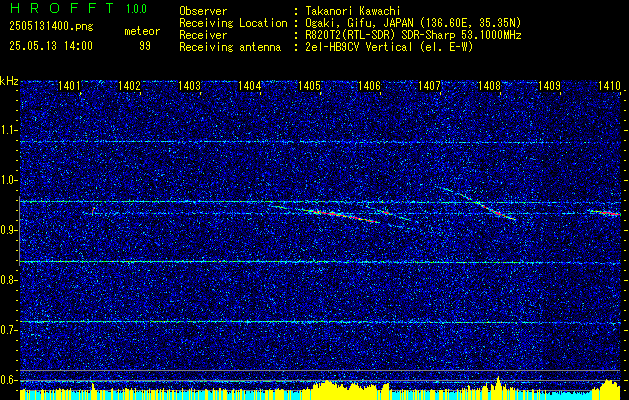The height and width of the screenshot is (400, 629).
Task: Click the Receiving Location label
Action: (233, 23)
